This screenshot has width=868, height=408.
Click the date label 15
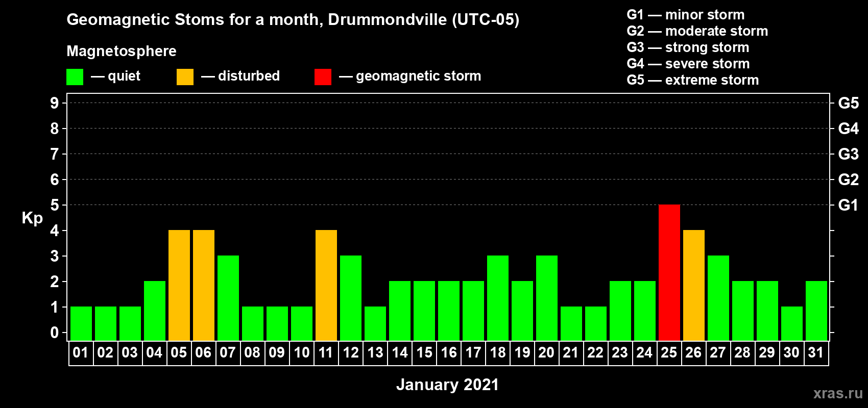pos(424,352)
